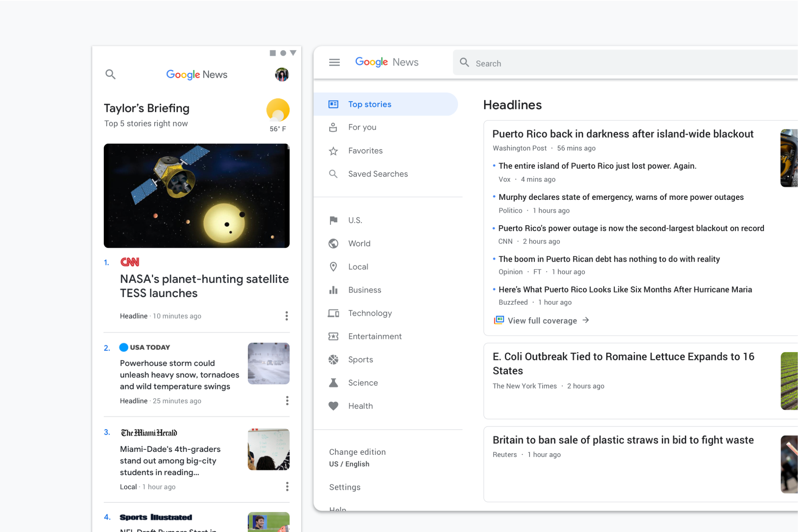The image size is (798, 532).
Task: Click the mobile search magnifier icon
Action: [x=110, y=74]
